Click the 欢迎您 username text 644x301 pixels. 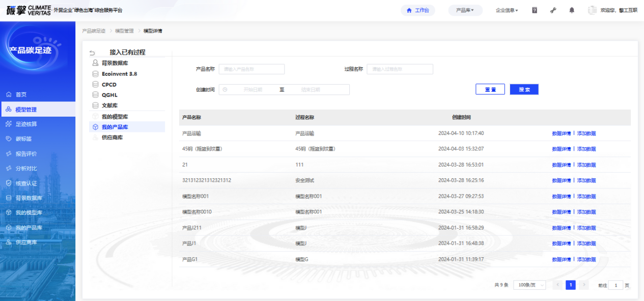619,10
